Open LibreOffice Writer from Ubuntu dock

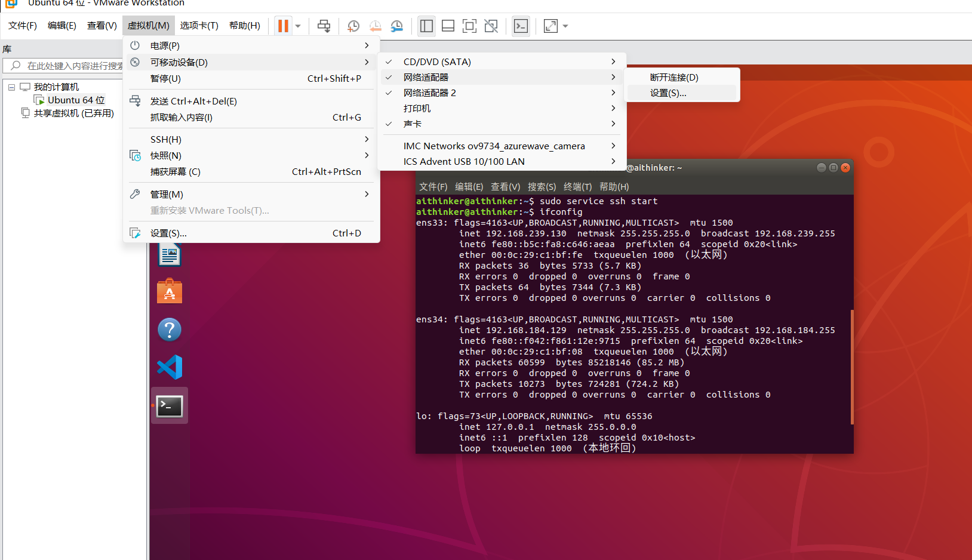[170, 254]
